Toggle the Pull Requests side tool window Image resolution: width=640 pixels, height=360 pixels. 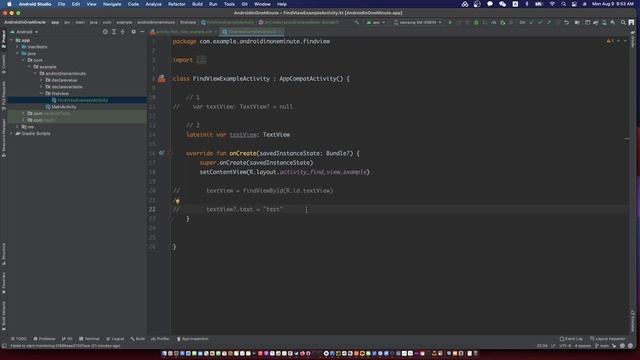(x=4, y=96)
